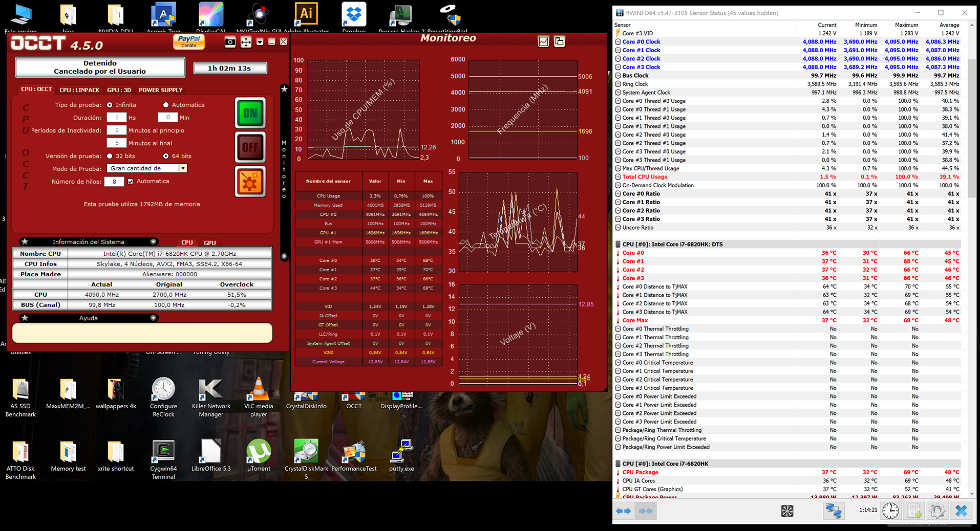Open the Configure ReClock desktop icon
This screenshot has width=980, height=531.
[163, 397]
